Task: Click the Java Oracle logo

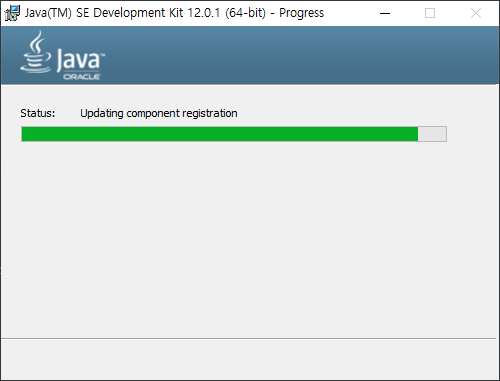Action: click(x=63, y=55)
